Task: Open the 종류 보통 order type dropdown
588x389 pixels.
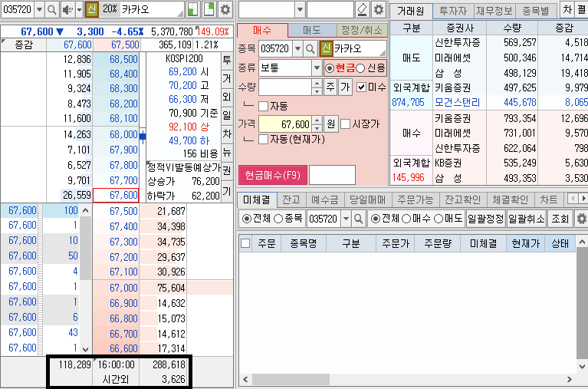Action: click(x=317, y=68)
